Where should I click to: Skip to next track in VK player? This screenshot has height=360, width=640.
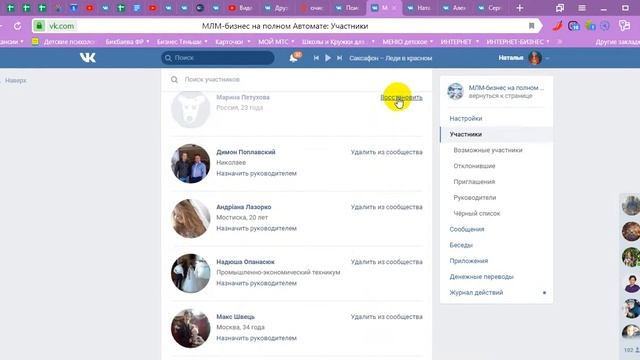pyautogui.click(x=339, y=58)
